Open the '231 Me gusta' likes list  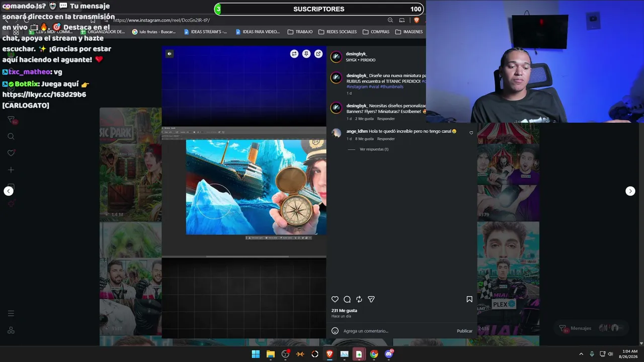pos(344,311)
